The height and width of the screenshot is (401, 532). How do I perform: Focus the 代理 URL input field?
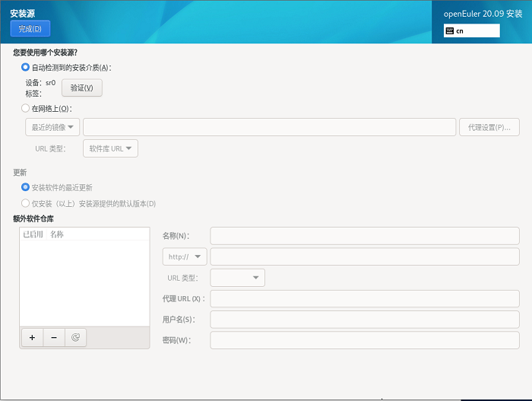tap(364, 299)
